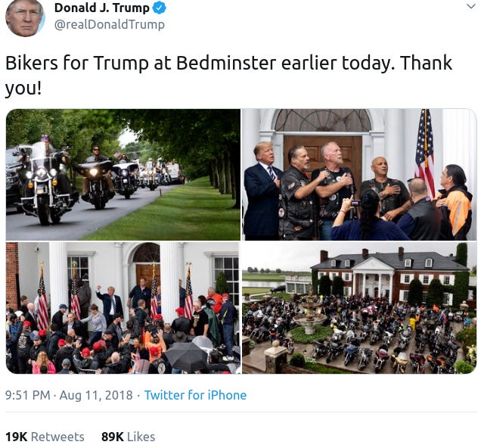This screenshot has height=448, width=481.
Task: Click the tweet text about Bedminster
Action: coord(228,76)
